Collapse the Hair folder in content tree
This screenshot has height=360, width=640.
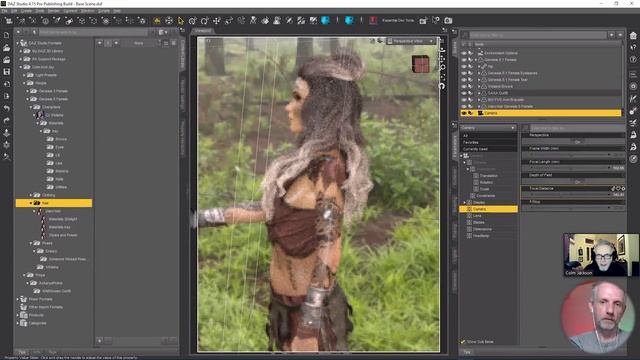click(x=31, y=203)
